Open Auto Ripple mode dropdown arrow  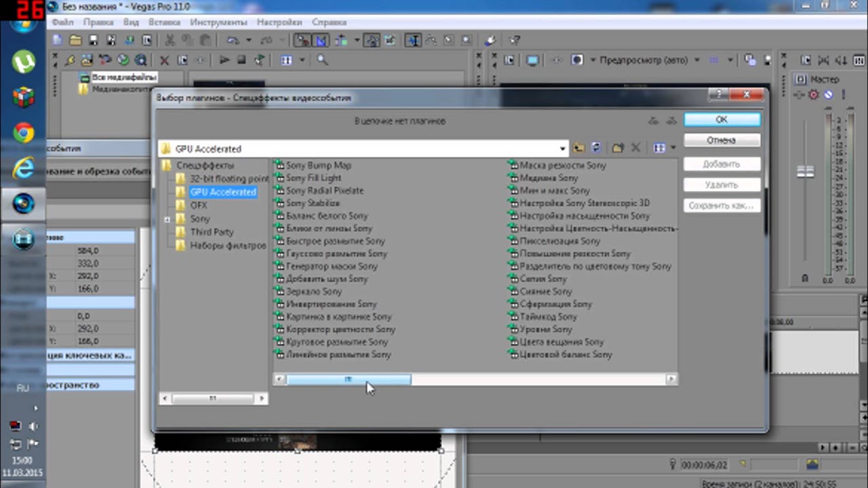click(x=357, y=40)
